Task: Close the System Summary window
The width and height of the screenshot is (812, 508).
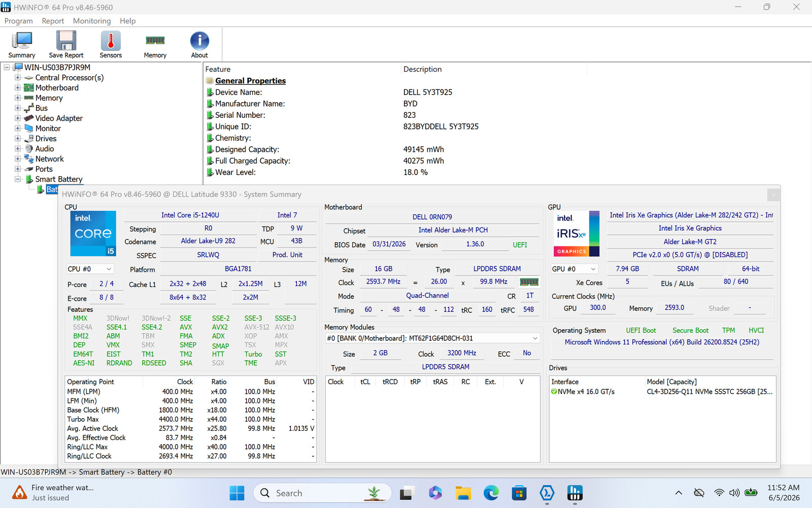Action: click(x=773, y=194)
